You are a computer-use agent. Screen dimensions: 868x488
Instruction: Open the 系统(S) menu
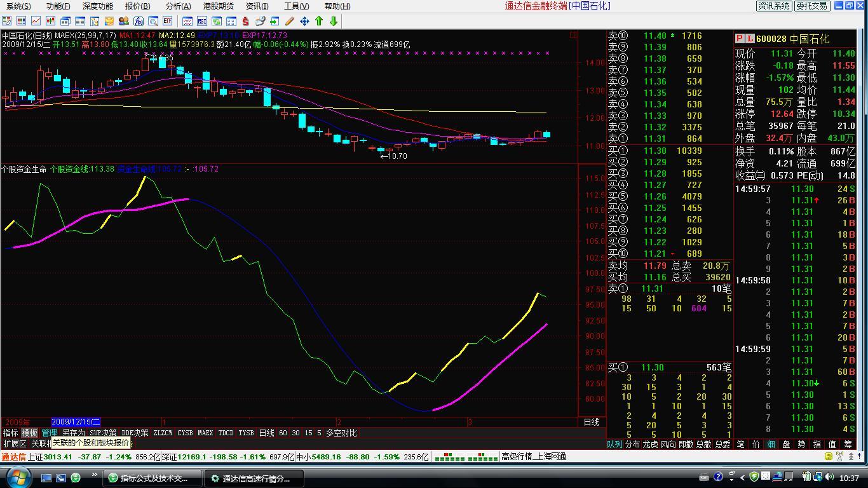click(x=18, y=6)
